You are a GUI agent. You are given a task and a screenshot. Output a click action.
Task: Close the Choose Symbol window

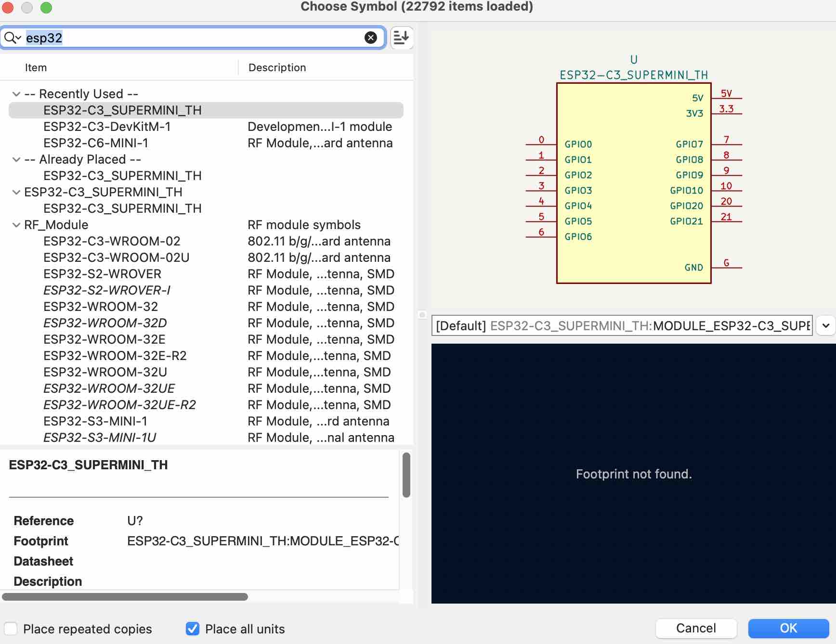point(8,7)
